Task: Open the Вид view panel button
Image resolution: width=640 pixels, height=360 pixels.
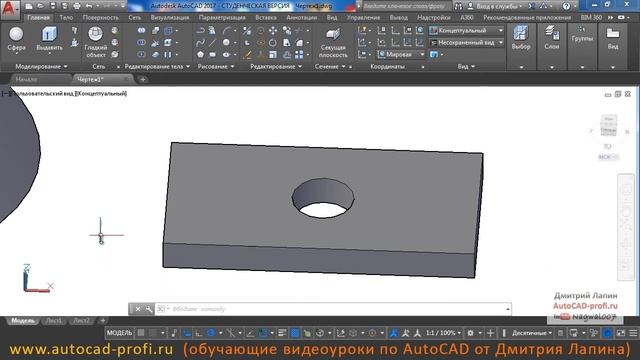Action: click(x=613, y=39)
